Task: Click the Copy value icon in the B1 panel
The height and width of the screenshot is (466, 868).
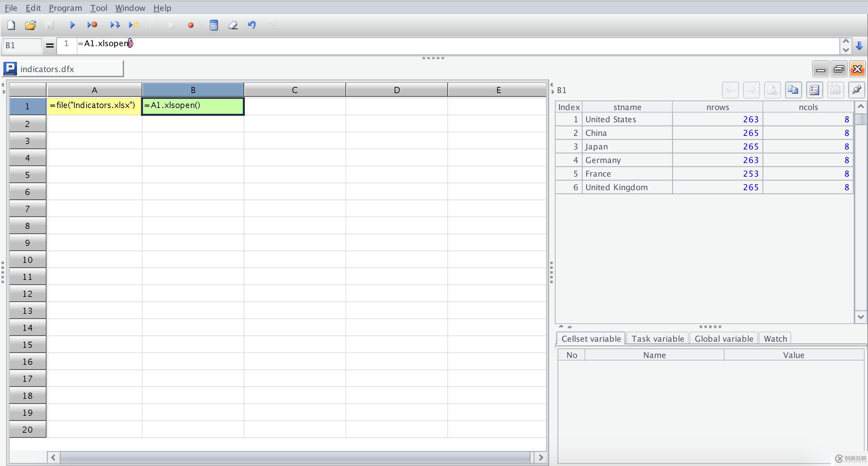Action: pyautogui.click(x=793, y=90)
